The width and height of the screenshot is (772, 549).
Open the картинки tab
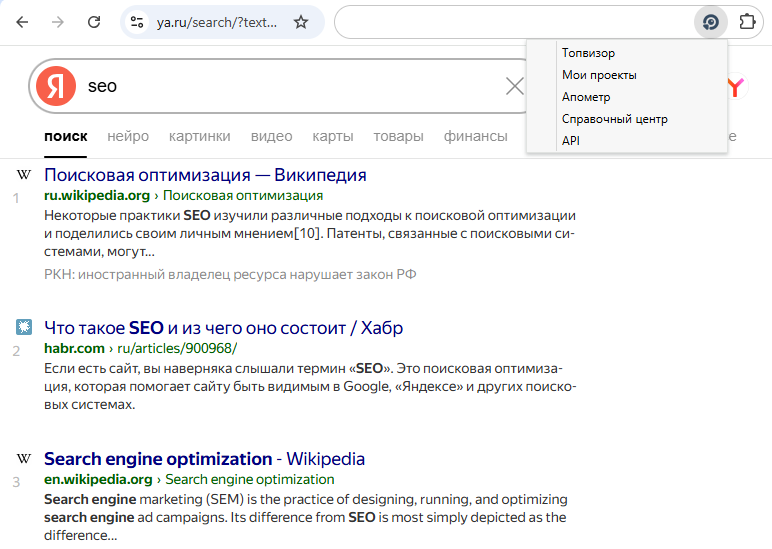pos(199,136)
